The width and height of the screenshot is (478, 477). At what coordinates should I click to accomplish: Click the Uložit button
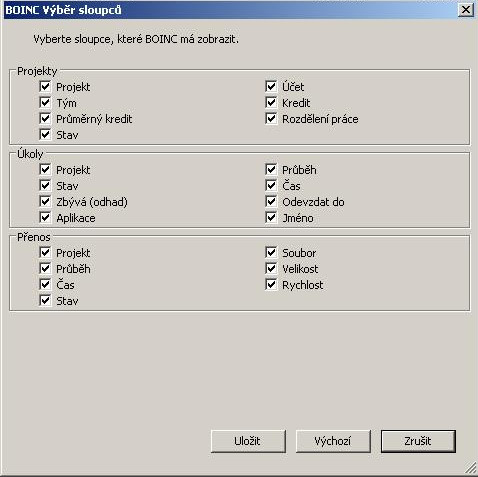click(x=248, y=441)
